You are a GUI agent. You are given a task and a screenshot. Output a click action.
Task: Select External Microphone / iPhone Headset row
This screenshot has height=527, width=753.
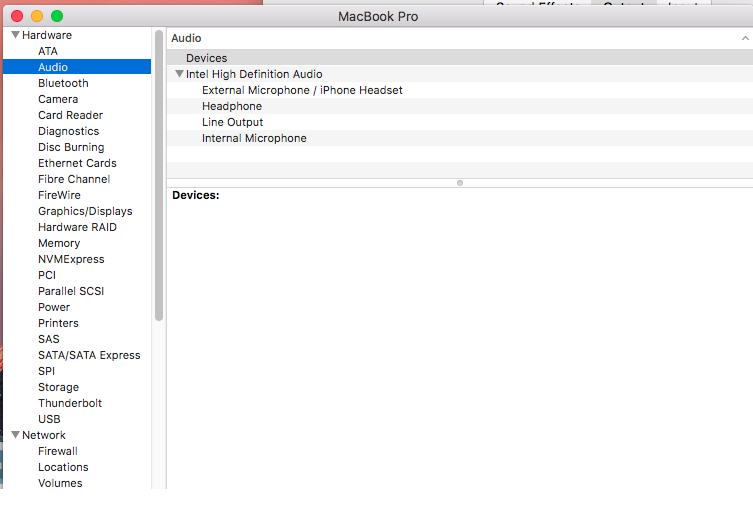pos(302,90)
